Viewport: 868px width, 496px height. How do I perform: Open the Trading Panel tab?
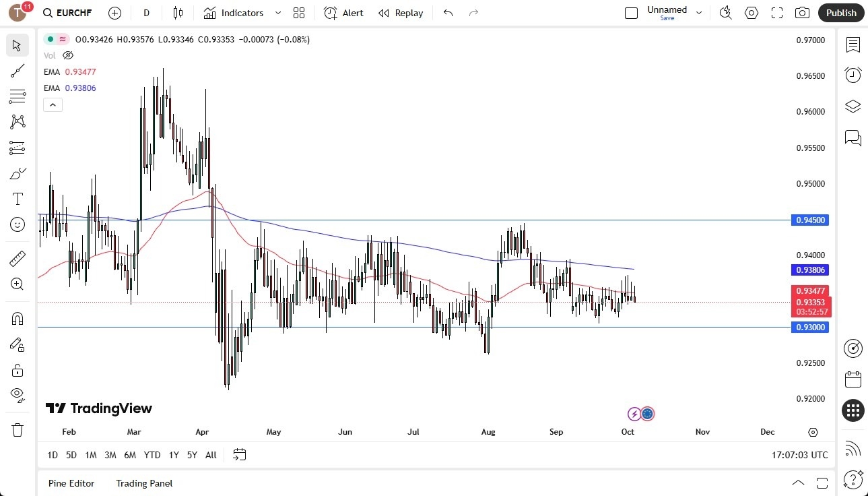coord(143,483)
